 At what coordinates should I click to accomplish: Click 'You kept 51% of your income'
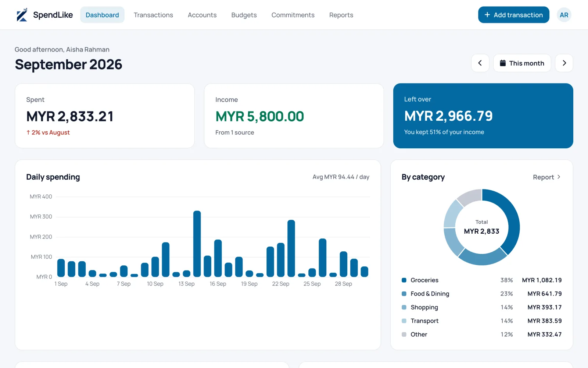[444, 132]
